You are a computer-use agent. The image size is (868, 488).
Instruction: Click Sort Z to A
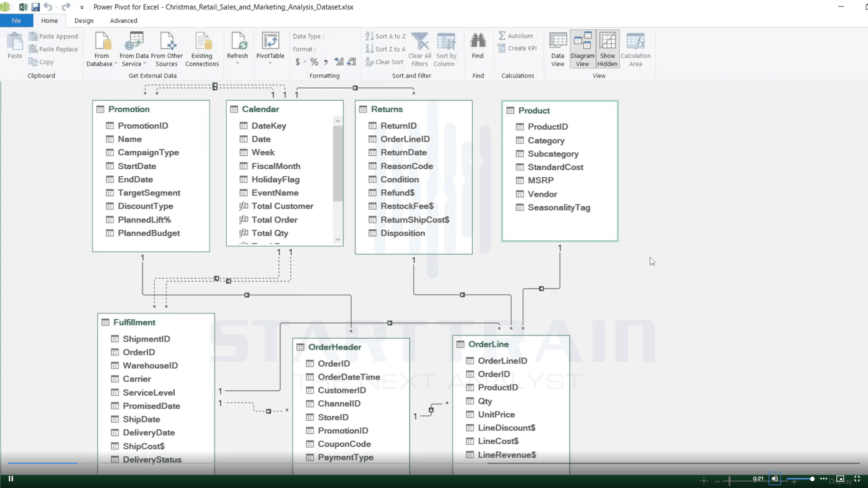click(386, 49)
